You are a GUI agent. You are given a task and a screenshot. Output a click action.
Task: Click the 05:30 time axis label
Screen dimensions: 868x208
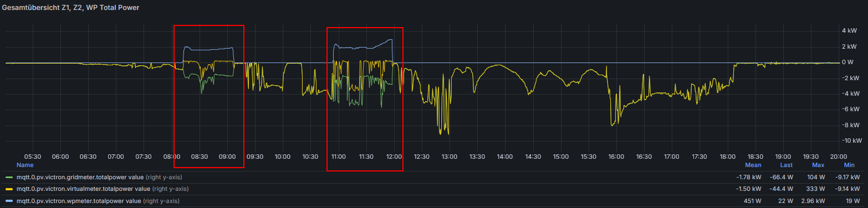pyautogui.click(x=33, y=157)
